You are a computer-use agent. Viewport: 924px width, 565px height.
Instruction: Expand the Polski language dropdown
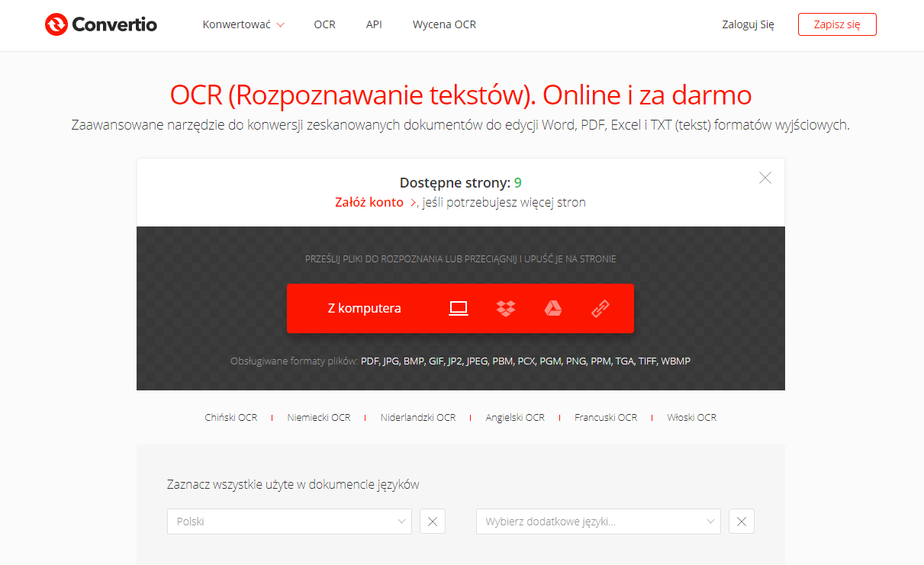tap(289, 522)
